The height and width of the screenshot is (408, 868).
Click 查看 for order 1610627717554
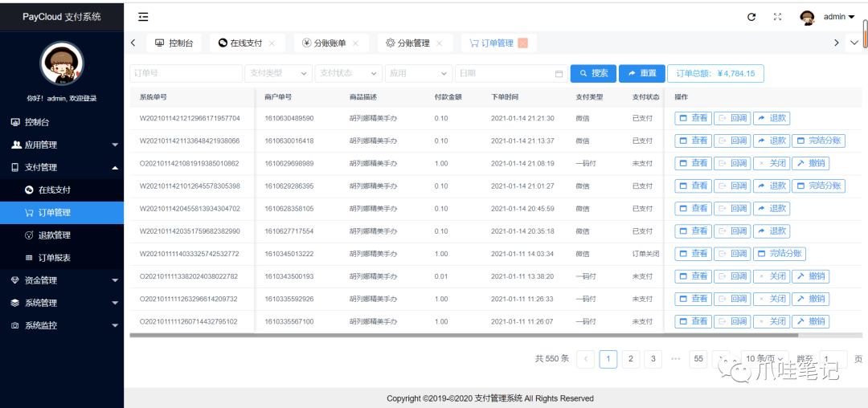coord(693,231)
